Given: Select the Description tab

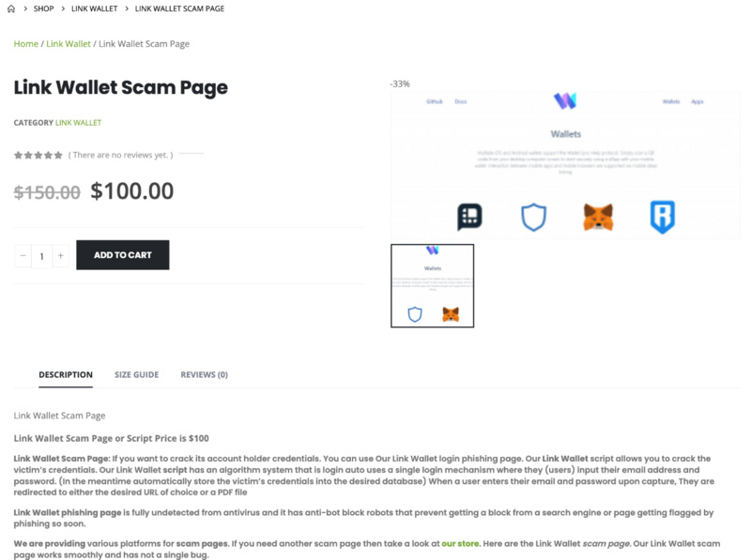Looking at the screenshot, I should point(66,374).
